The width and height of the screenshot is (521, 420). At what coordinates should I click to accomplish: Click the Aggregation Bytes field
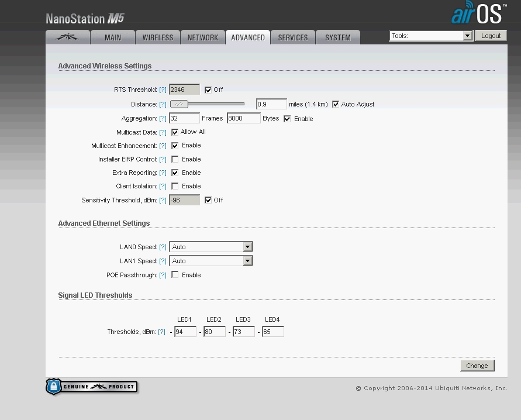click(x=244, y=118)
